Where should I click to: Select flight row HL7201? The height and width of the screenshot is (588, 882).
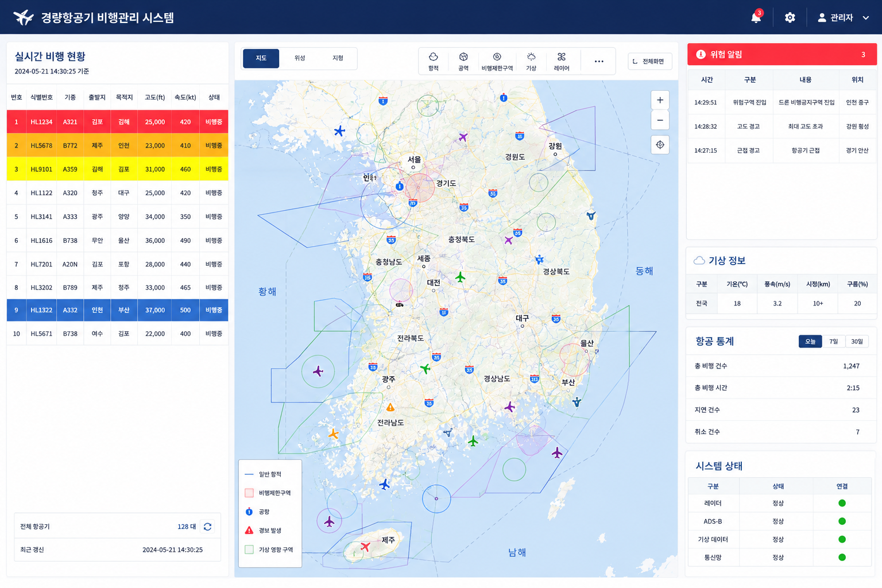pyautogui.click(x=118, y=264)
